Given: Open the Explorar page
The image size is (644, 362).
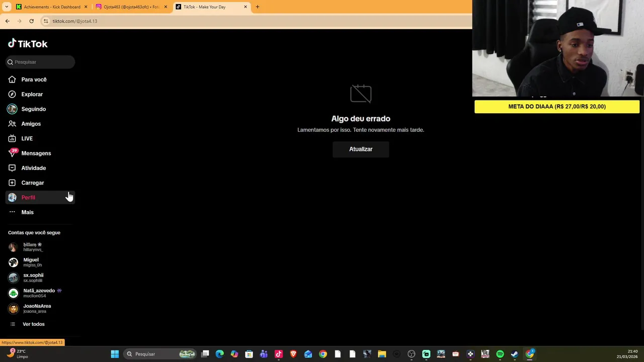Looking at the screenshot, I should (40, 94).
